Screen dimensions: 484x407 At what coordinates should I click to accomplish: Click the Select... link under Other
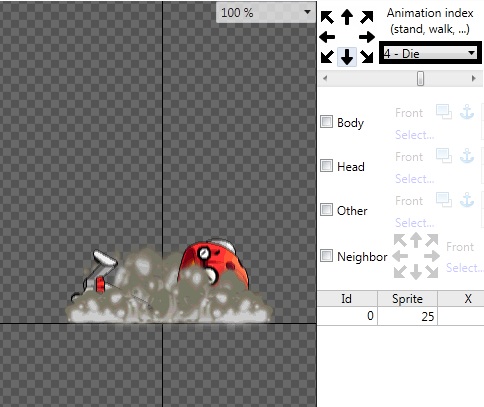[x=415, y=223]
